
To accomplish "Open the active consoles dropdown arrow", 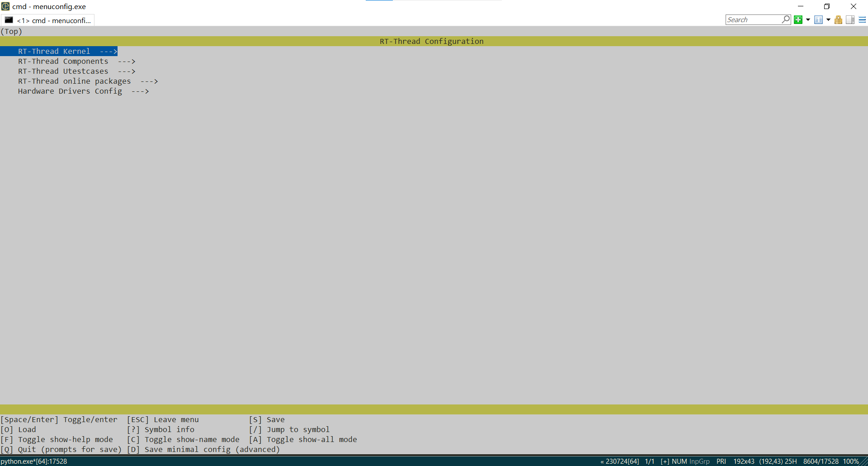I will tap(828, 19).
